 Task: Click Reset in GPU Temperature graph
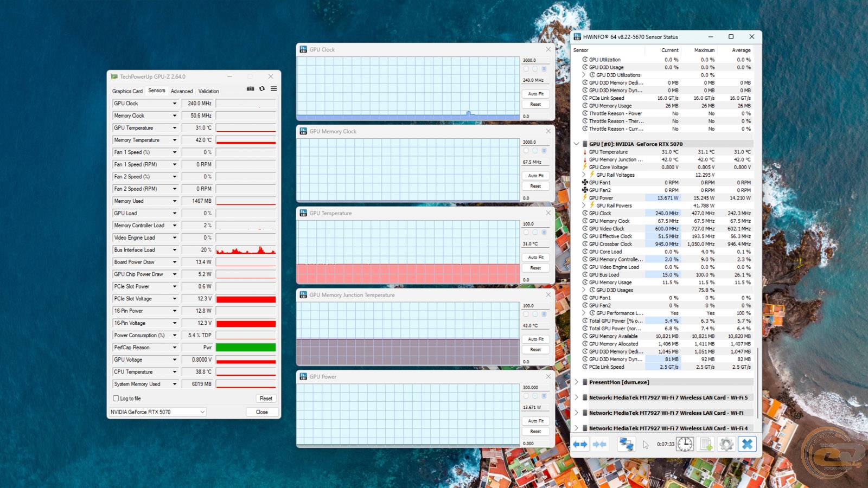(536, 268)
